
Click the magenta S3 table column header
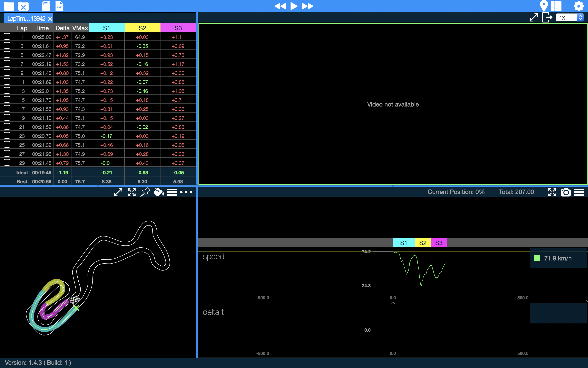click(x=178, y=28)
